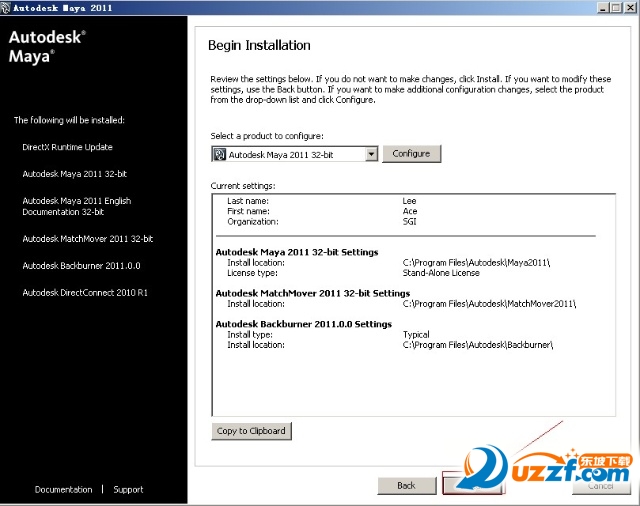
Task: Click the product icon inside the combo box
Action: (220, 154)
